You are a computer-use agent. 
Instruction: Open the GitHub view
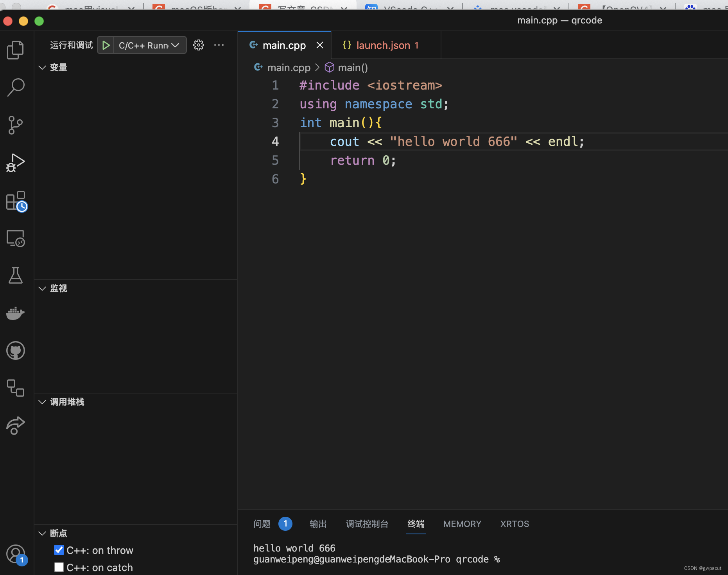click(x=16, y=350)
